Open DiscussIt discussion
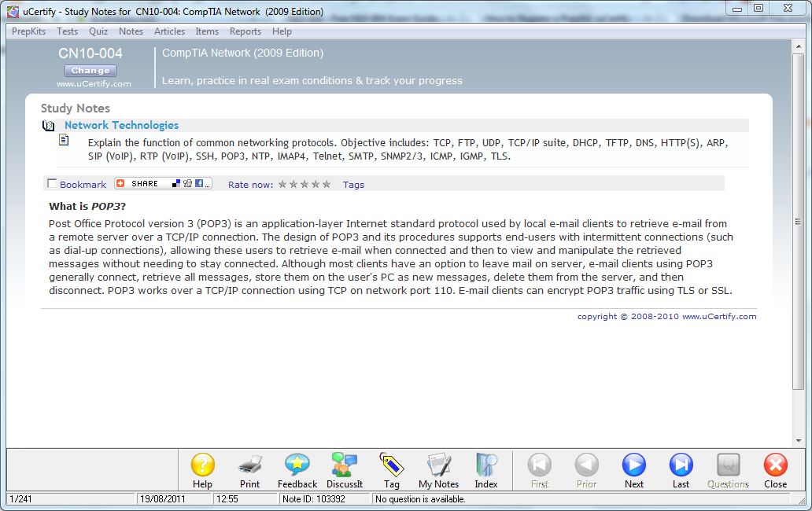Image resolution: width=812 pixels, height=511 pixels. pyautogui.click(x=345, y=470)
